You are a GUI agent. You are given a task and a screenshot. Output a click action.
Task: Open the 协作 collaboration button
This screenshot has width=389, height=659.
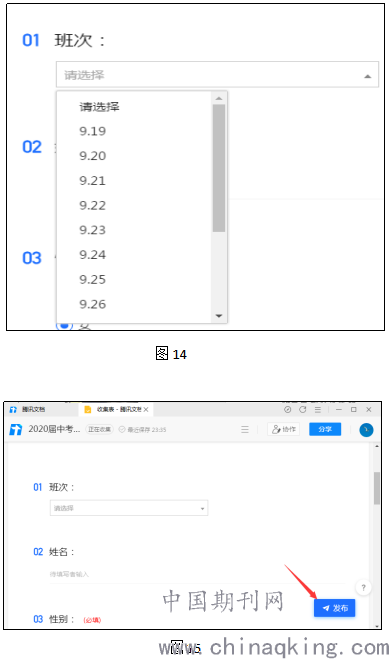tap(284, 429)
